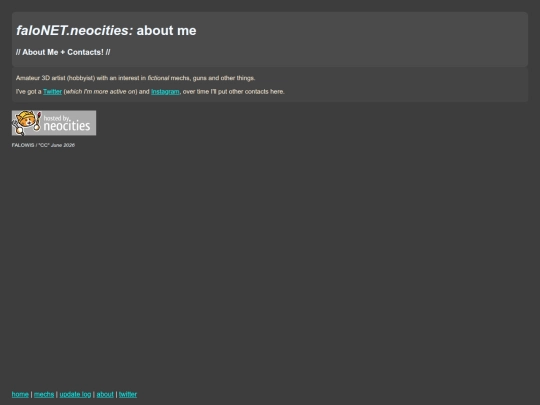
Task: Click the italic text 'which I'm more active on'
Action: tap(101, 92)
